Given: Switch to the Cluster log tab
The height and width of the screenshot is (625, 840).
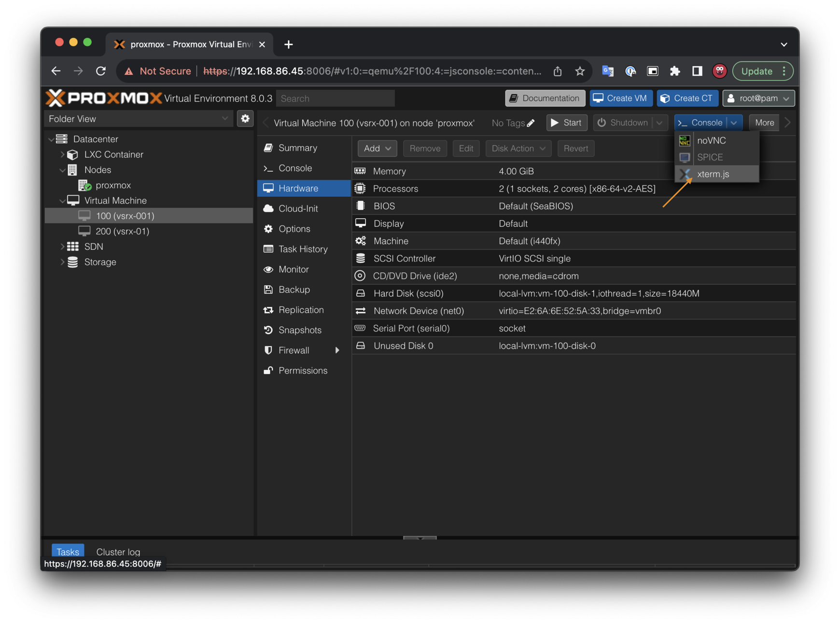Looking at the screenshot, I should pos(118,552).
